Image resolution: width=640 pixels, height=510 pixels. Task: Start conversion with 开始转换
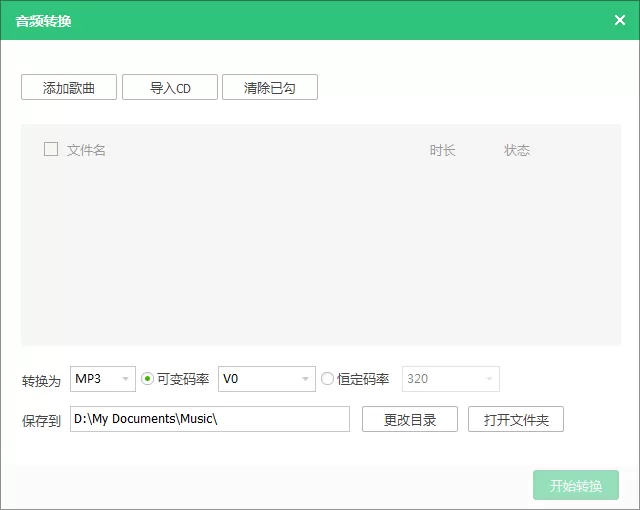(576, 485)
